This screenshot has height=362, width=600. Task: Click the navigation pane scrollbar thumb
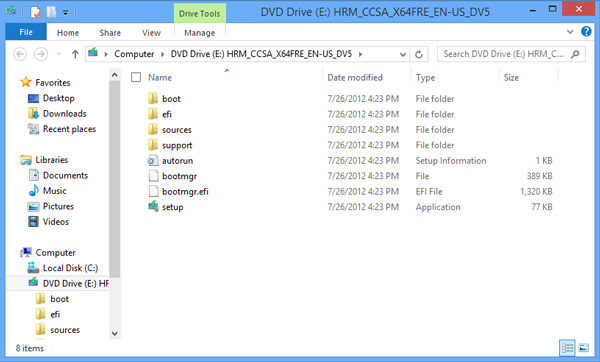tap(114, 179)
